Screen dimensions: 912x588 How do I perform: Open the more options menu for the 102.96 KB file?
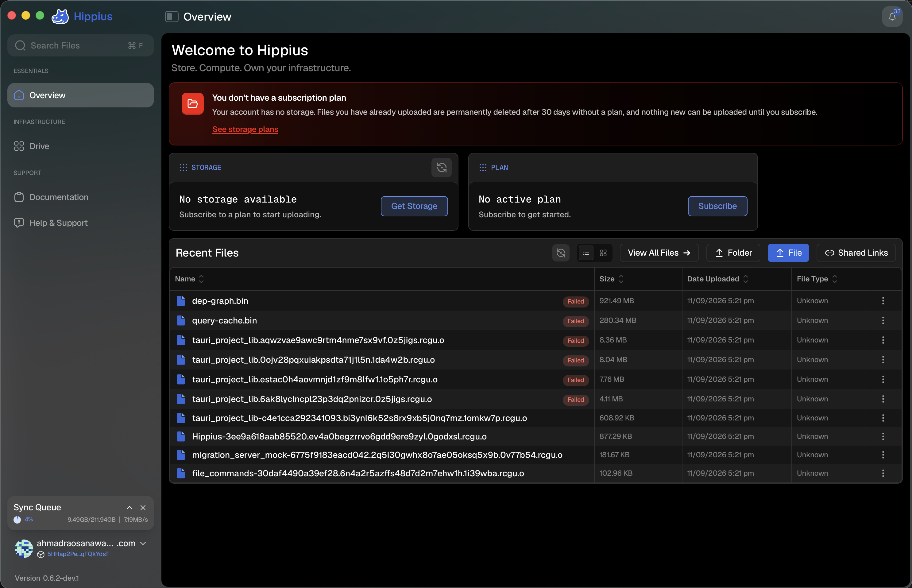click(883, 474)
